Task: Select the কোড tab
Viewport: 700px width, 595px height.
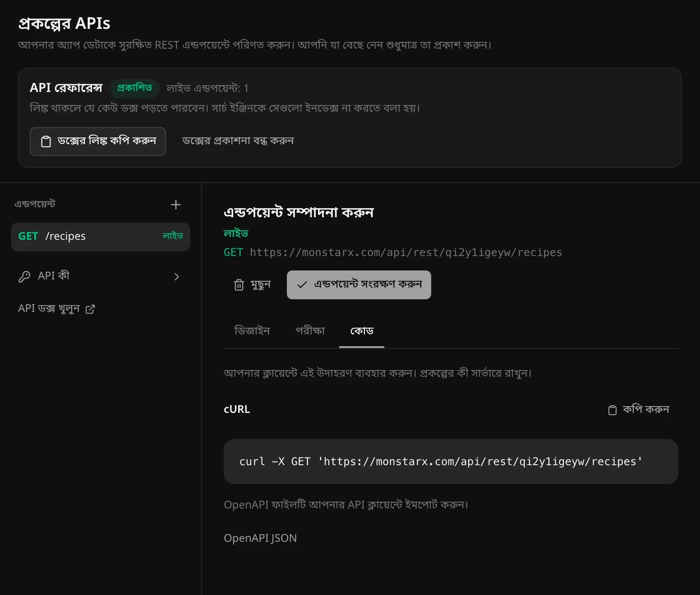Action: (x=362, y=331)
